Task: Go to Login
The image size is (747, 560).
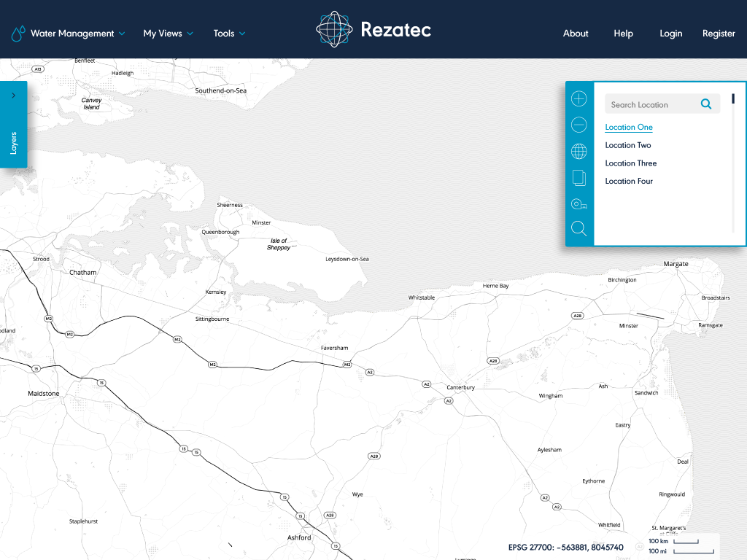Action: [x=671, y=34]
